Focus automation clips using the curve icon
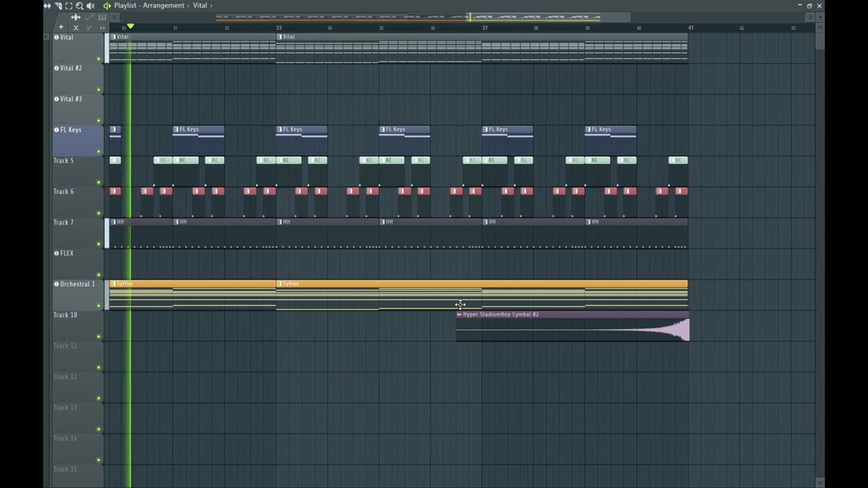The height and width of the screenshot is (488, 868). click(90, 17)
